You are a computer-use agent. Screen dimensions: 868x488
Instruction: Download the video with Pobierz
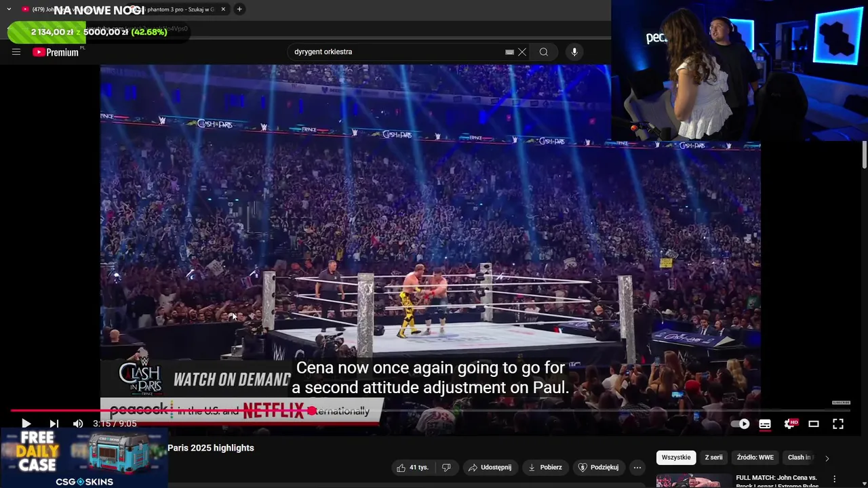point(545,468)
